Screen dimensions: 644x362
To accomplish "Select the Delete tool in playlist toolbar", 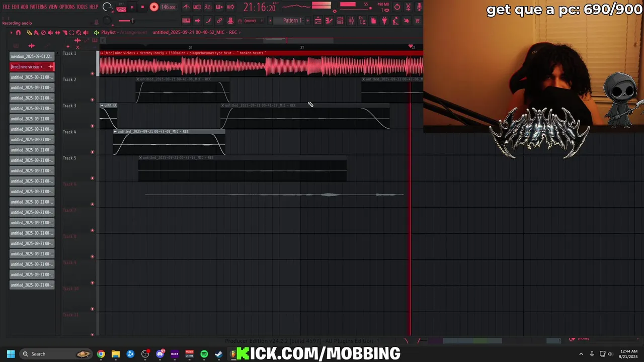I will pos(43,33).
